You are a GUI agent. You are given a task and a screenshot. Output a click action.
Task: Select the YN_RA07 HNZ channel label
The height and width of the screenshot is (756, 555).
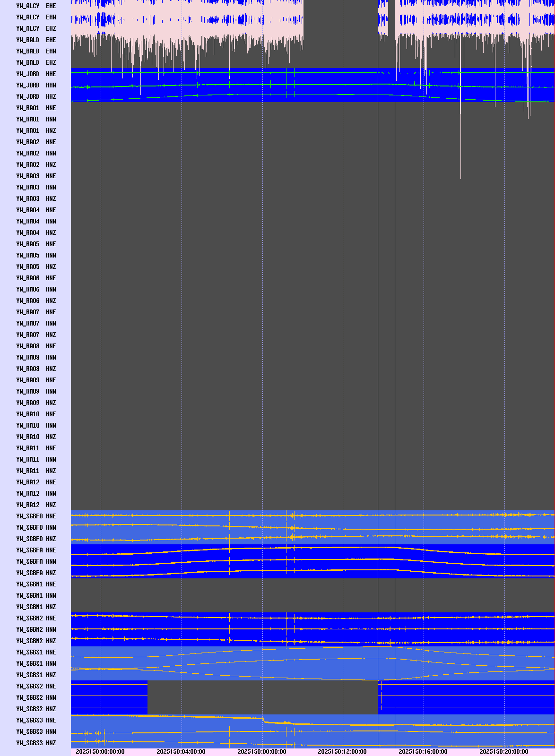(36, 335)
